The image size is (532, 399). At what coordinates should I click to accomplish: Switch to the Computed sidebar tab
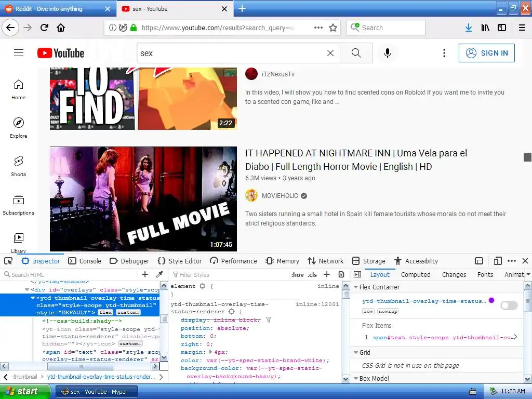[x=416, y=274]
